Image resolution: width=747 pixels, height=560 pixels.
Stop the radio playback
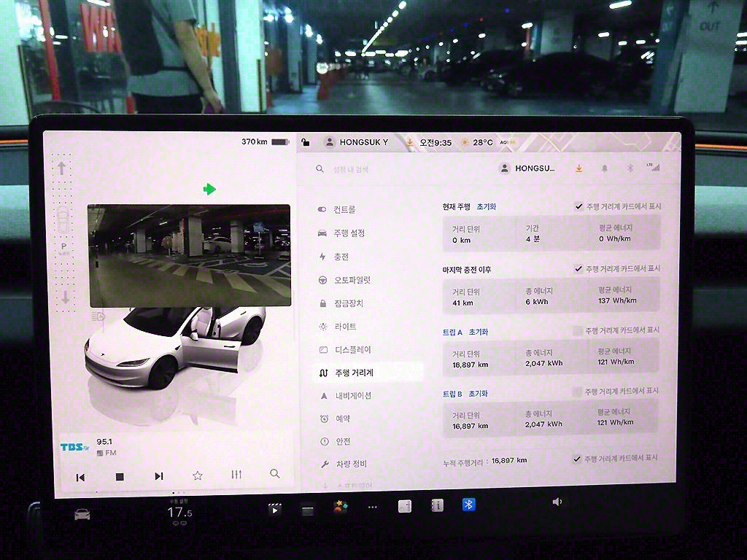click(120, 477)
